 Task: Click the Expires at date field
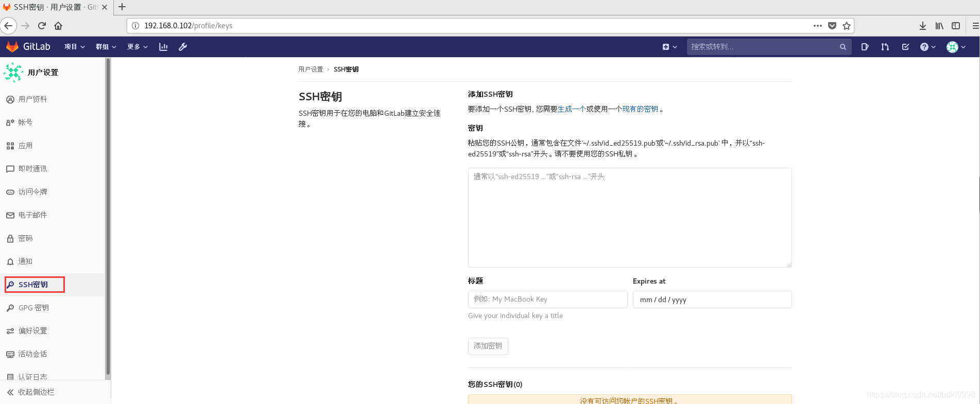pyautogui.click(x=712, y=300)
